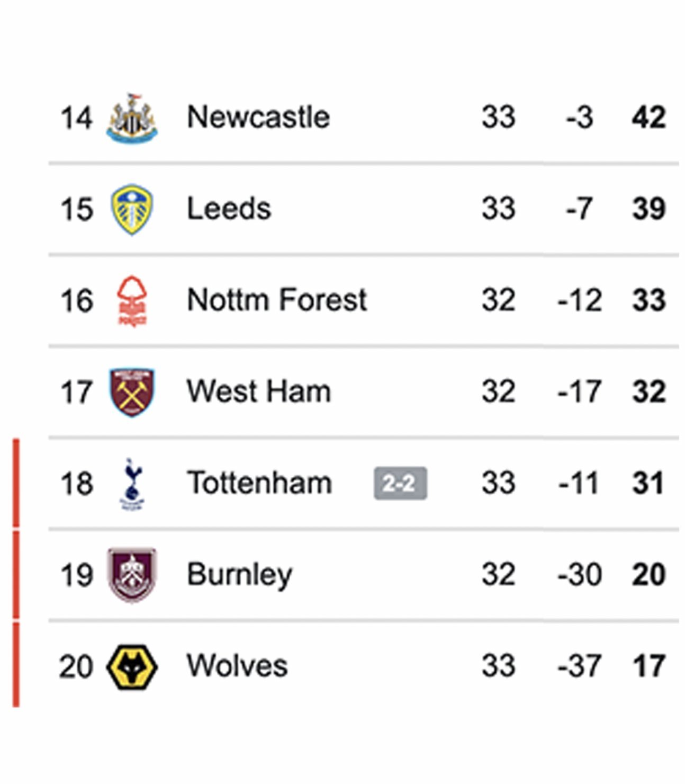Click the West Ham hammers crest
Image resolution: width=685 pixels, height=784 pixels.
click(132, 392)
